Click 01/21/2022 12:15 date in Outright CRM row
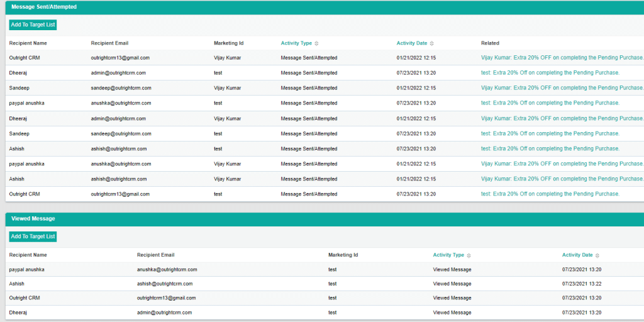The image size is (644, 322). coord(416,58)
